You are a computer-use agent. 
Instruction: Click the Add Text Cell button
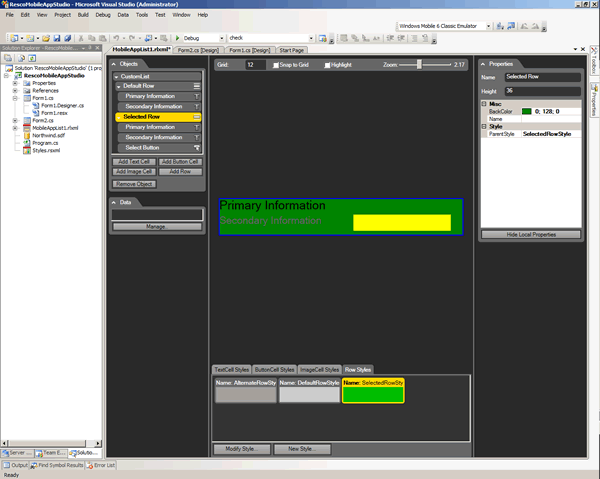[x=134, y=162]
